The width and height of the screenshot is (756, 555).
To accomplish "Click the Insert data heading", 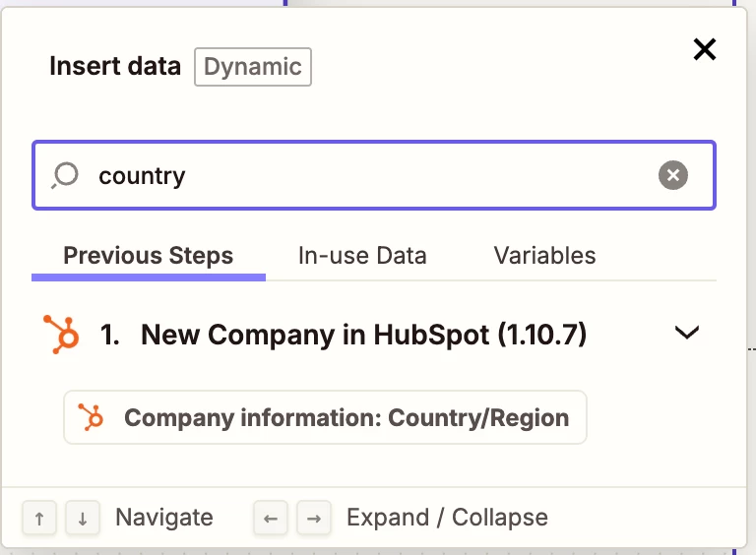I will (115, 66).
